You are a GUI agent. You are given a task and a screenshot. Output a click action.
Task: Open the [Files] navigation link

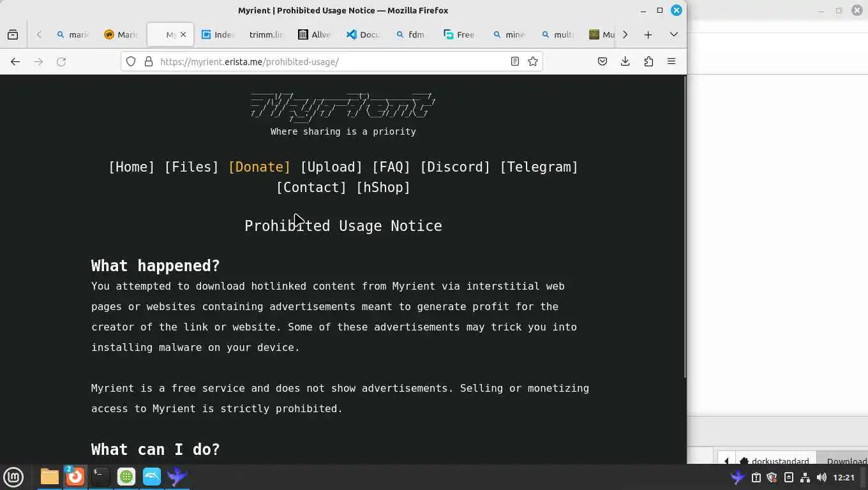point(191,167)
